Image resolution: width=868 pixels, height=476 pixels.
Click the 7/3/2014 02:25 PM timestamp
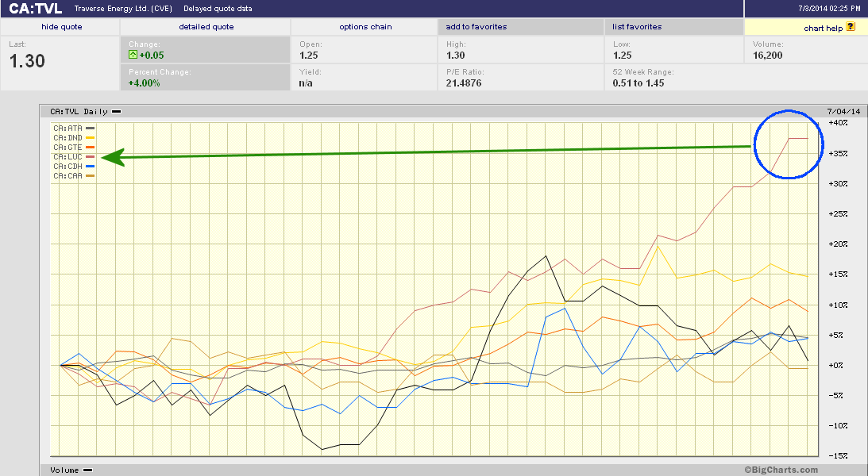(x=829, y=8)
